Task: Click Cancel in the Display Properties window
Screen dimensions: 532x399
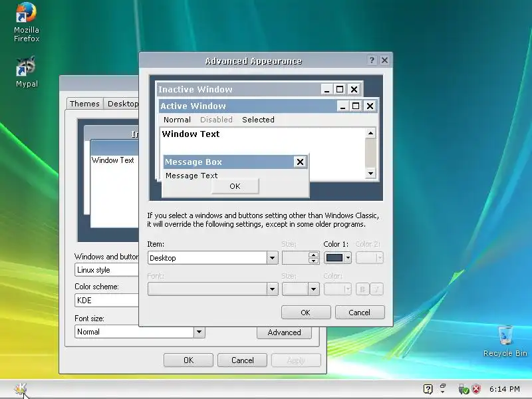Action: click(x=242, y=360)
